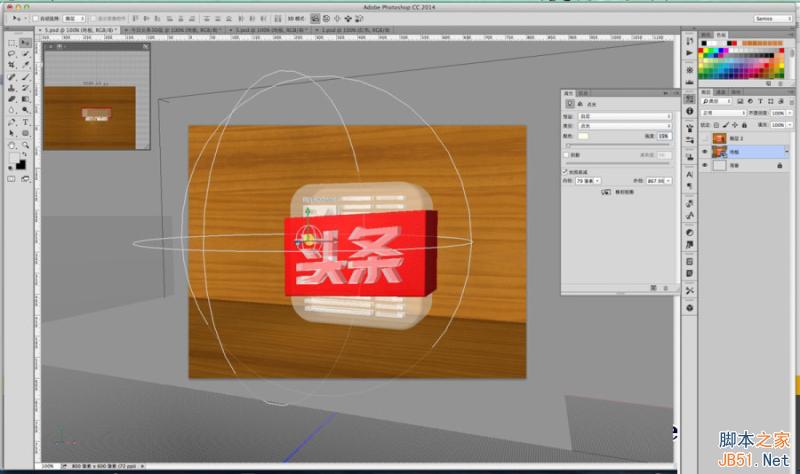
Task: Click the black background color swatch
Action: [x=21, y=165]
